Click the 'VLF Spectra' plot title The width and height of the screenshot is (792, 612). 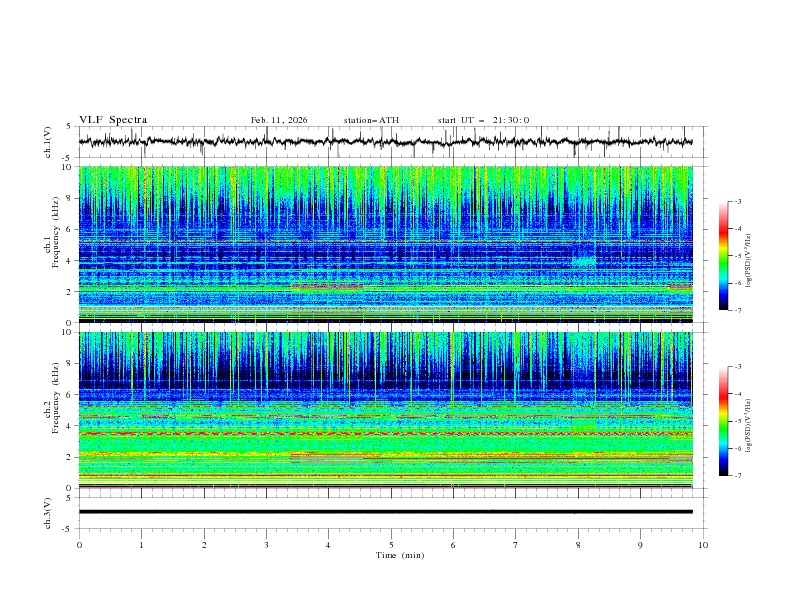[x=113, y=120]
